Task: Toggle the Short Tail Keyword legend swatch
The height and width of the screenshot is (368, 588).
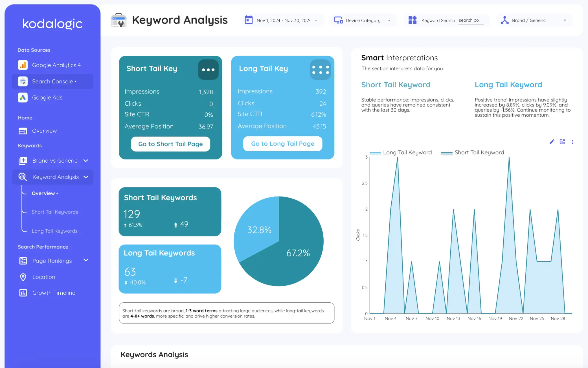Action: point(447,153)
